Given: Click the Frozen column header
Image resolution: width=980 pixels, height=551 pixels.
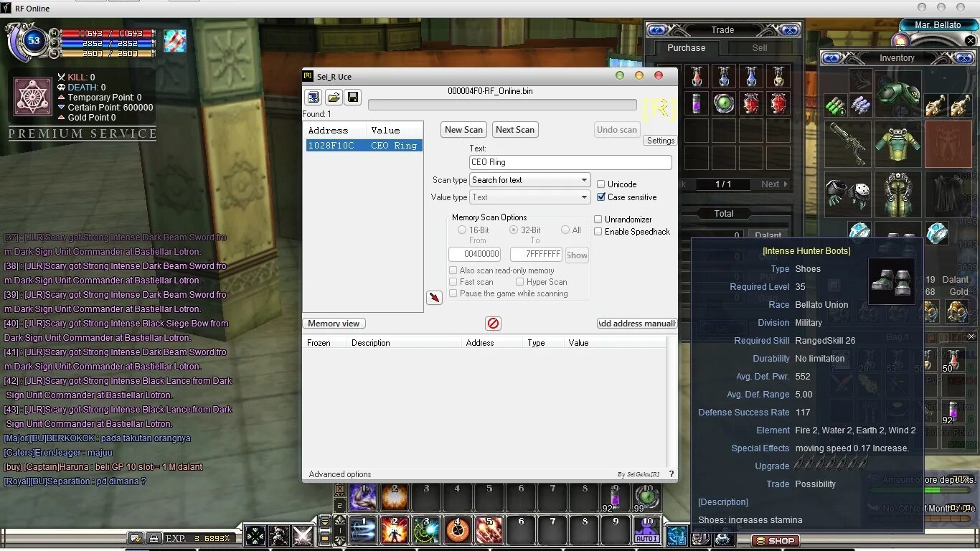Looking at the screenshot, I should (325, 343).
